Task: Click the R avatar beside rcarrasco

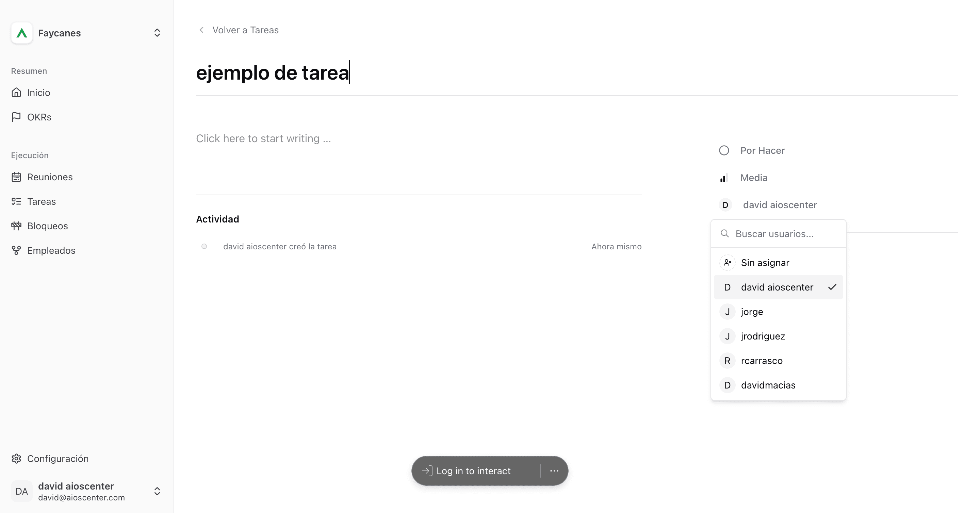Action: point(728,361)
